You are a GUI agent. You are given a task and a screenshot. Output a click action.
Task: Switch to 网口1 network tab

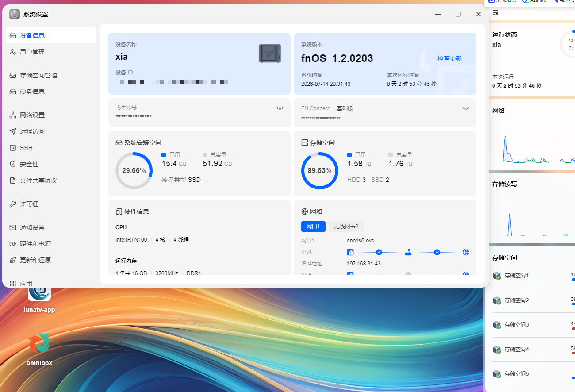tap(313, 227)
